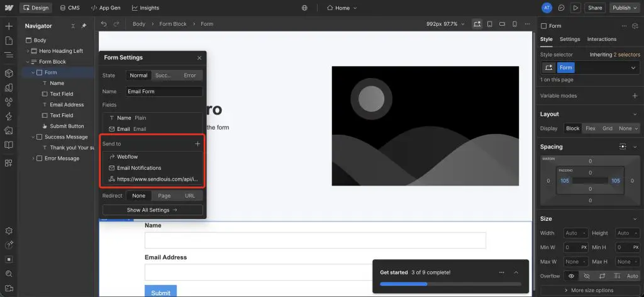The height and width of the screenshot is (297, 644).
Task: Set Redirect option to Page
Action: click(x=164, y=196)
